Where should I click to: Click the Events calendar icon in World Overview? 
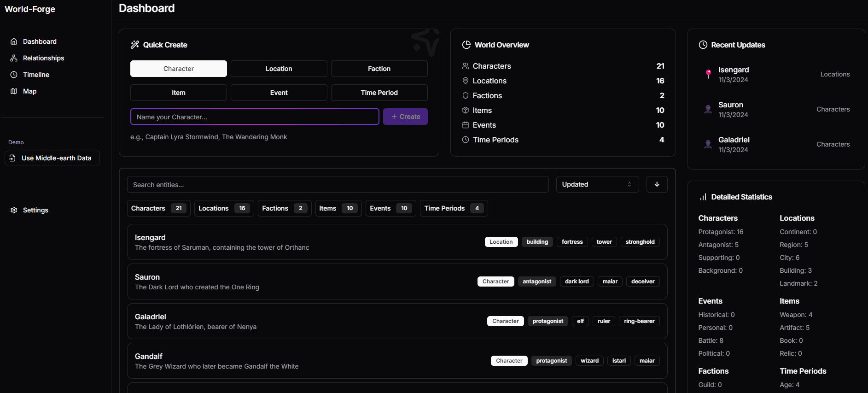click(466, 125)
